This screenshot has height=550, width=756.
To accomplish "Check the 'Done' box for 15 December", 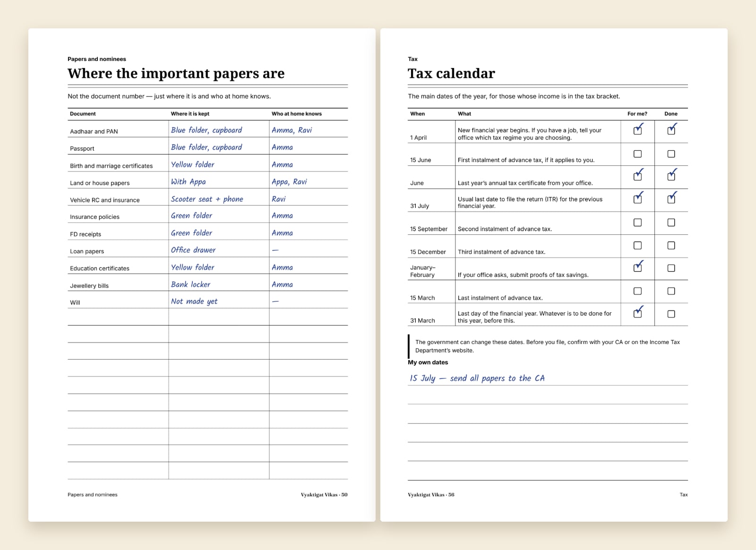I will pyautogui.click(x=671, y=246).
